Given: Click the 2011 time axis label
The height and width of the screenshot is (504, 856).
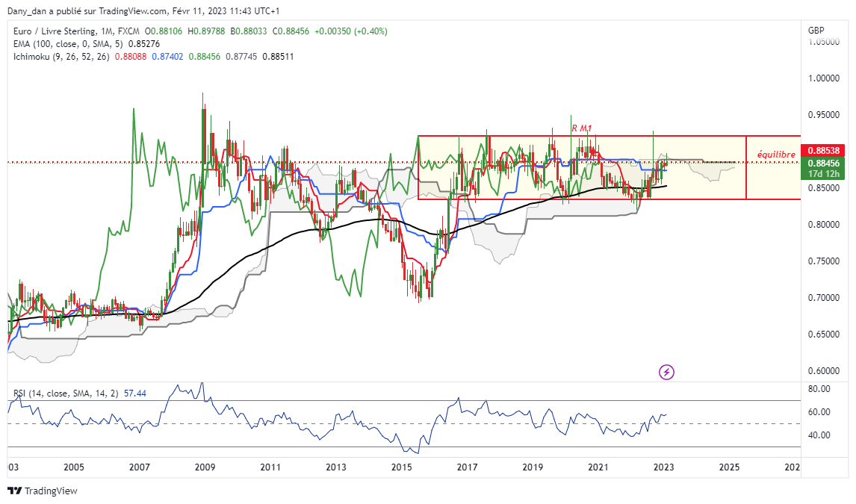Looking at the screenshot, I should pos(270,467).
